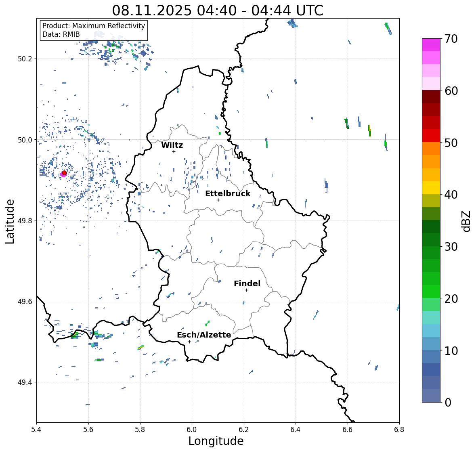Click the dark red 60 dBZ color band

click(x=431, y=97)
